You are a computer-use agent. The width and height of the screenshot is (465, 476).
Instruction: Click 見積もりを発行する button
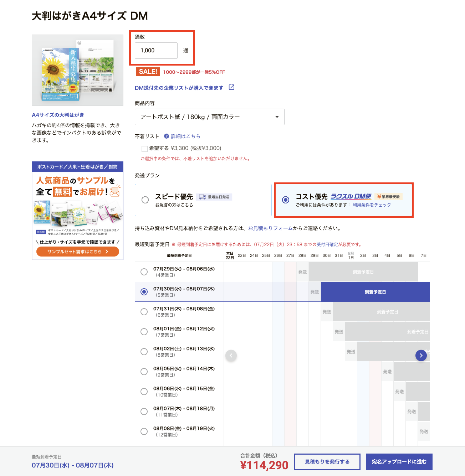coord(327,462)
